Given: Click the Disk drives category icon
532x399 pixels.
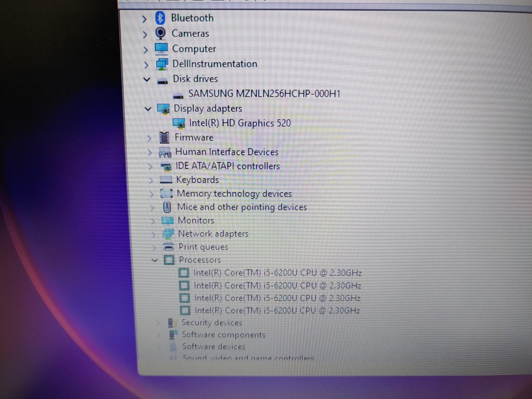Looking at the screenshot, I should 163,81.
